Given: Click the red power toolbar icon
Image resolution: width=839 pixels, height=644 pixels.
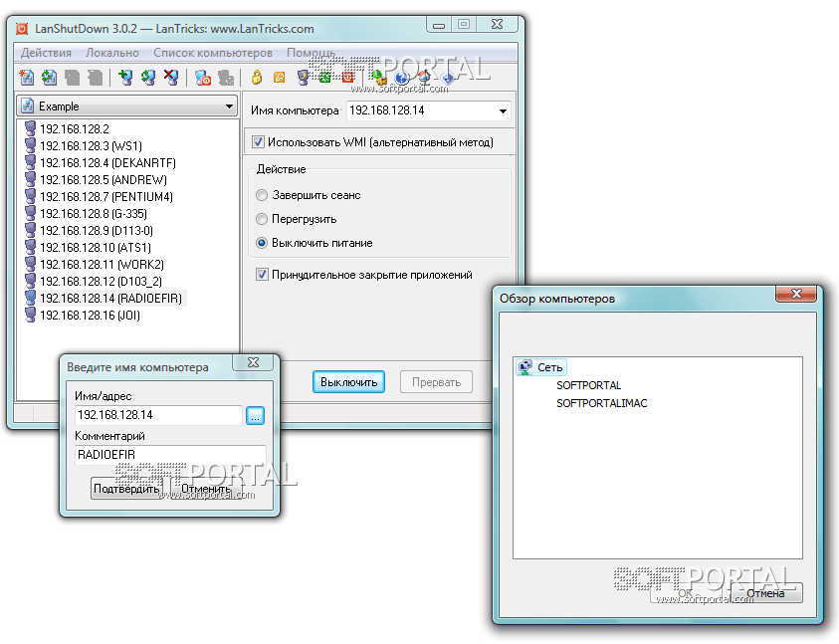Looking at the screenshot, I should click(x=348, y=78).
